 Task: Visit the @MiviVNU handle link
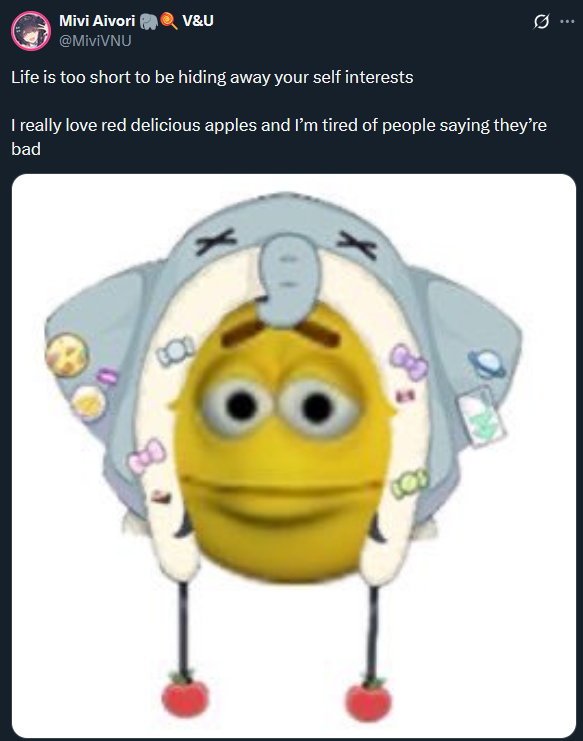(x=95, y=41)
